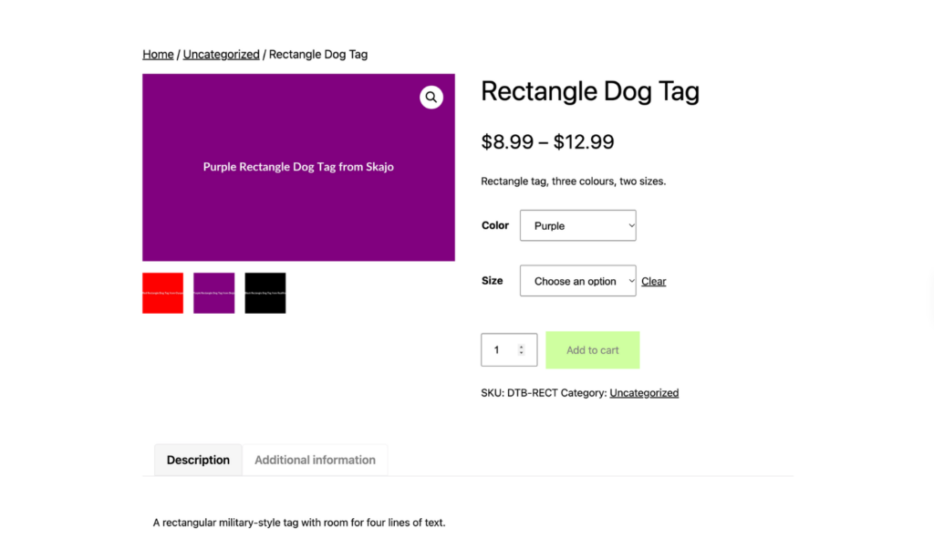Click the text 'Rectangle tag, three colours, two sizes.'
This screenshot has height=560, width=934.
click(573, 181)
